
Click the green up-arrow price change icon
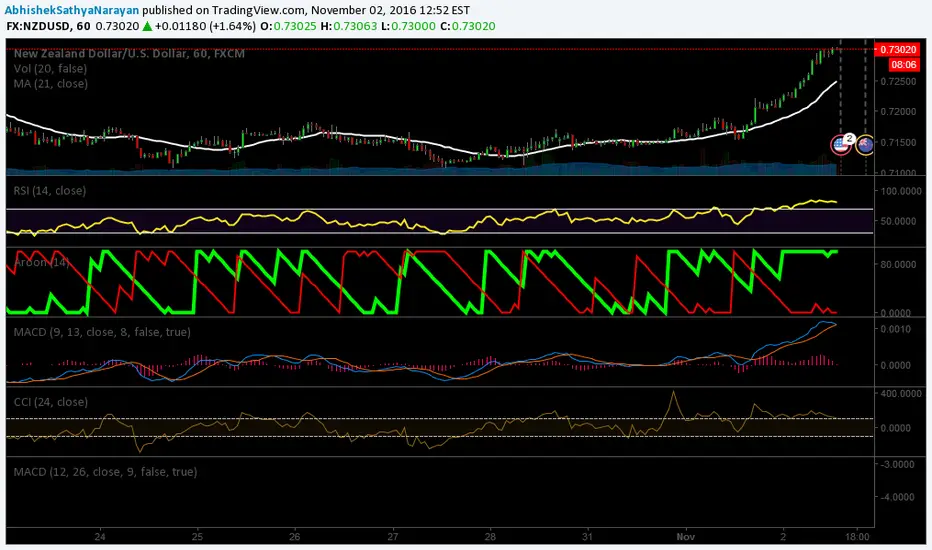pyautogui.click(x=147, y=26)
